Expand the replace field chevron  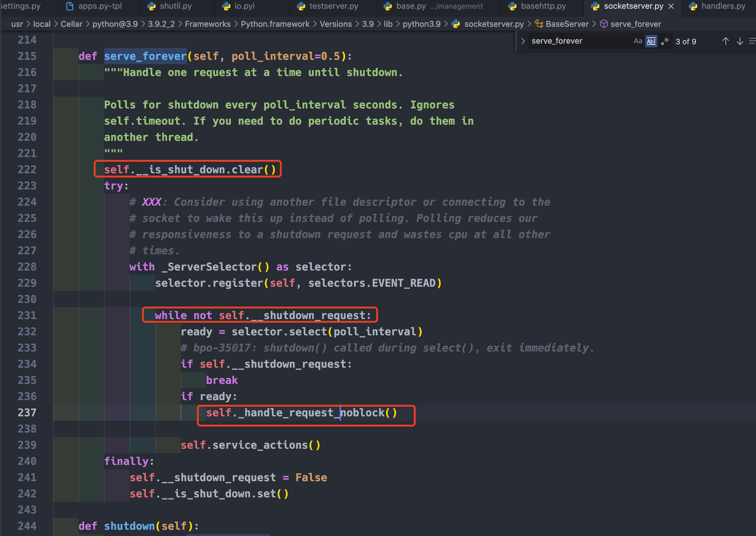(x=523, y=41)
